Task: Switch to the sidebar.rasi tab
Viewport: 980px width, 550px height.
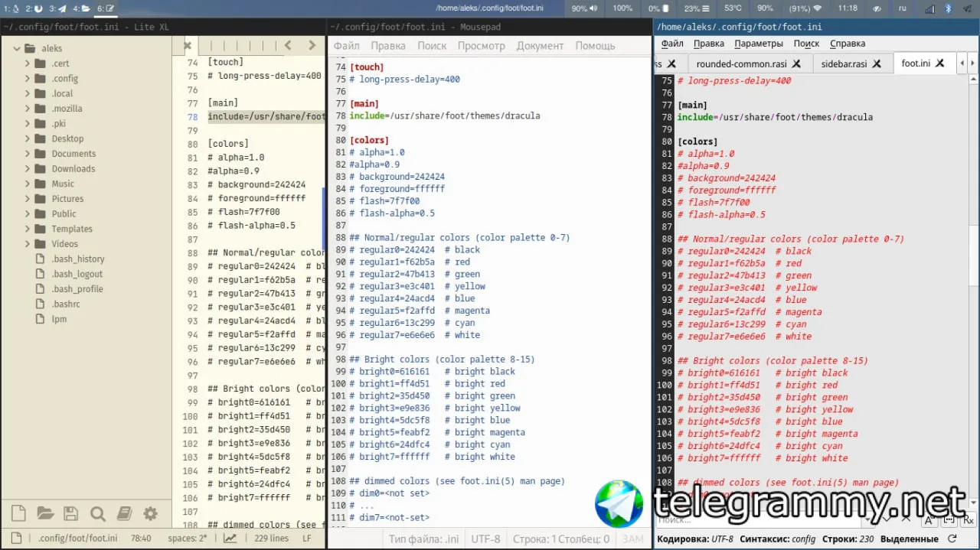Action: click(x=844, y=63)
